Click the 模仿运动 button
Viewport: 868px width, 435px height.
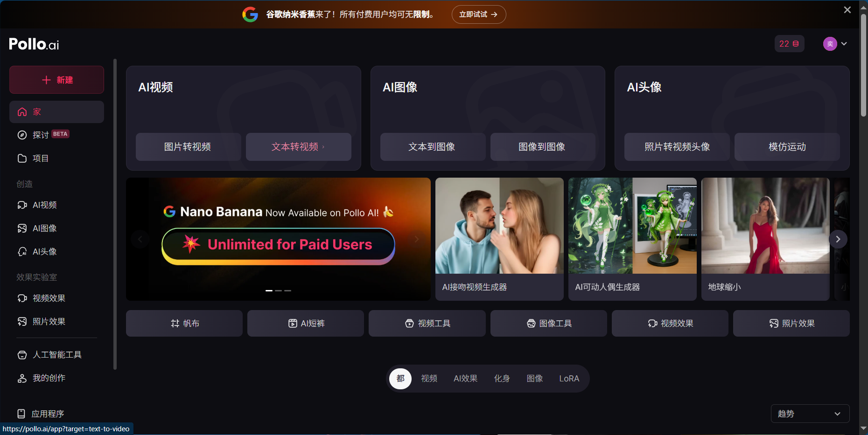coord(787,147)
